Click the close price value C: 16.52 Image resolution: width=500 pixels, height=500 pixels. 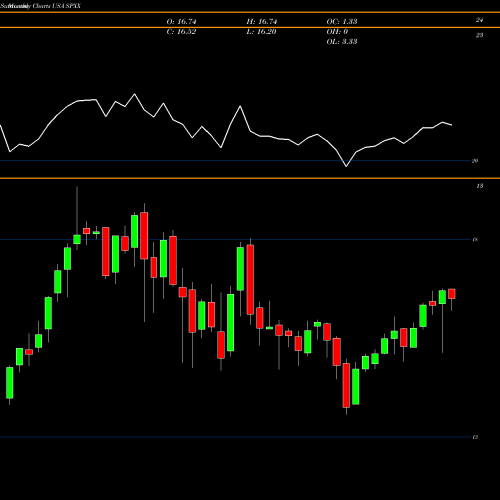tap(181, 32)
